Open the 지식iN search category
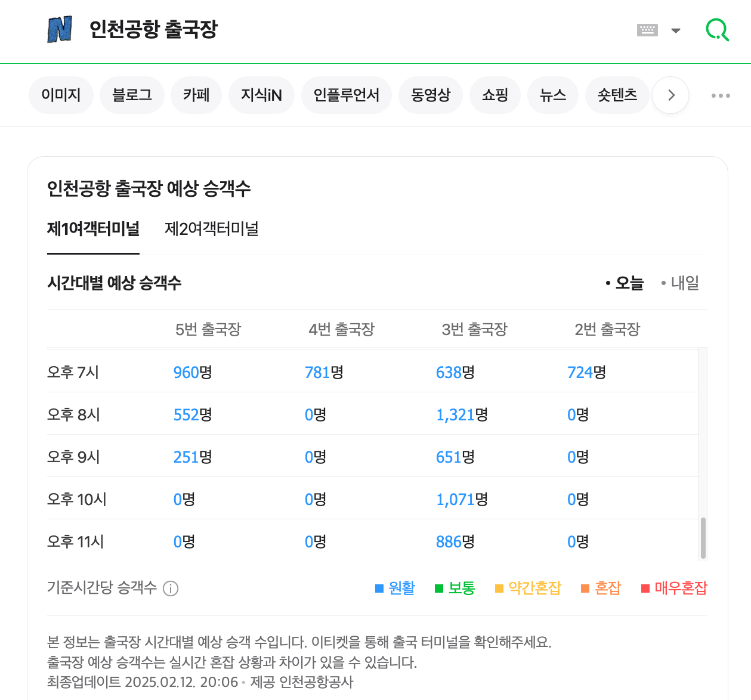 click(x=261, y=95)
